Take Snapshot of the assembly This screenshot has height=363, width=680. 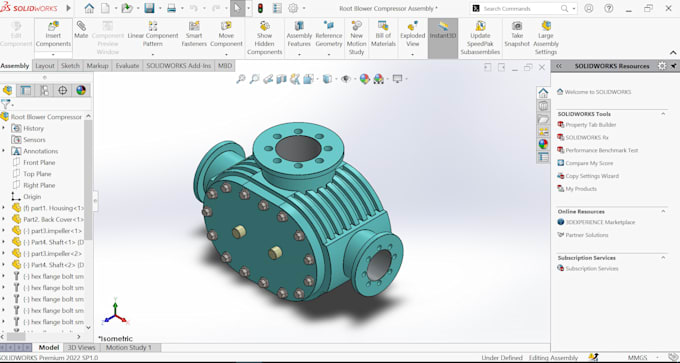point(517,35)
